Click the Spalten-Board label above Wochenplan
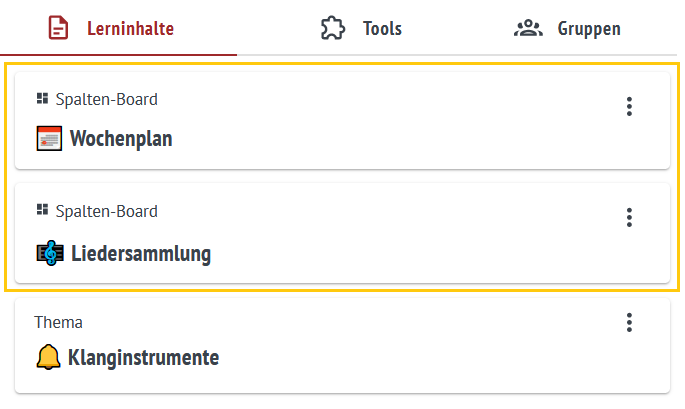685x409 pixels. coord(106,99)
